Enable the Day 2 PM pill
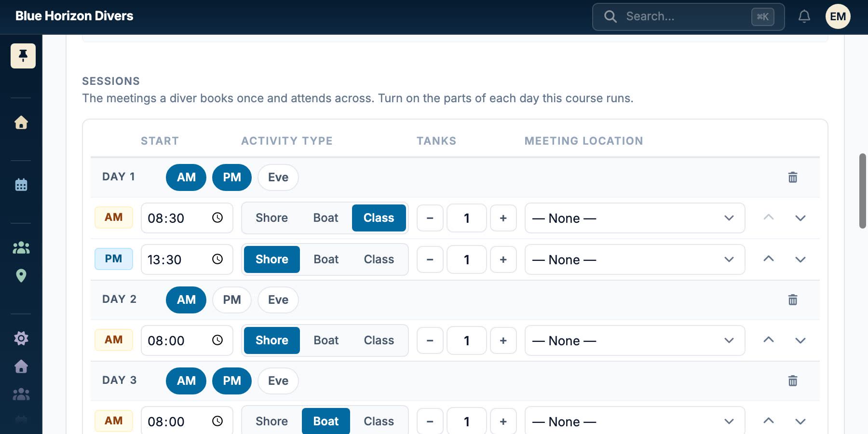The width and height of the screenshot is (868, 434). (x=232, y=300)
